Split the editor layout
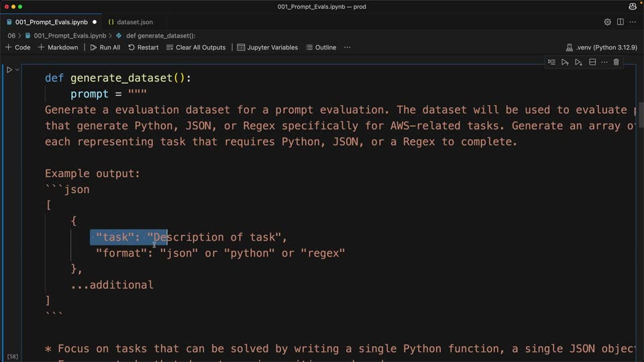The height and width of the screenshot is (362, 644). (x=620, y=22)
